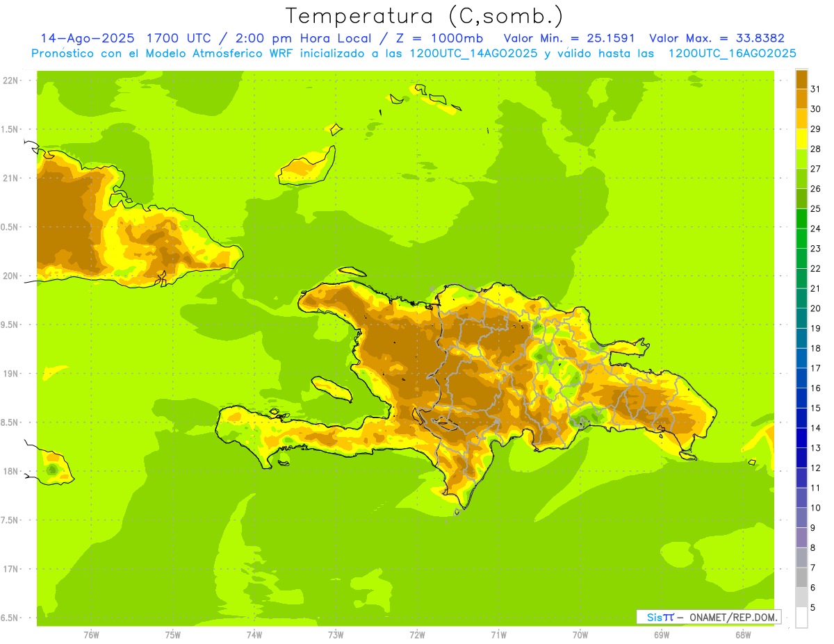Viewport: 834px width, 644px height.
Task: Click the green color bar segment between 23 and 24
Action: [x=801, y=238]
